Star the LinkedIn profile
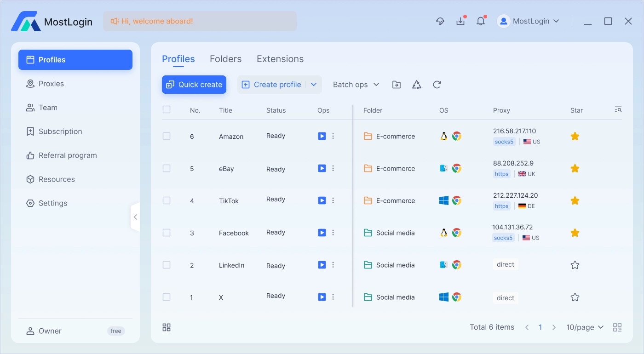This screenshot has width=644, height=354. click(x=575, y=264)
